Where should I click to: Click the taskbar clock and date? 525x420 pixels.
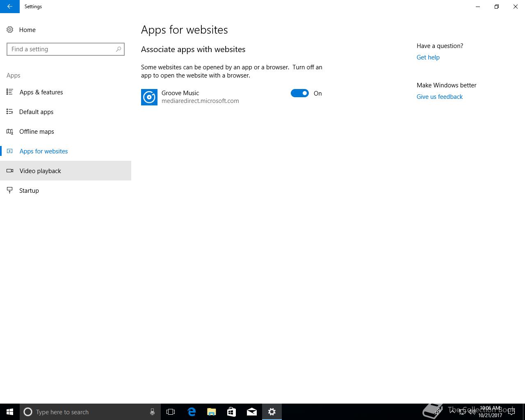click(x=490, y=412)
